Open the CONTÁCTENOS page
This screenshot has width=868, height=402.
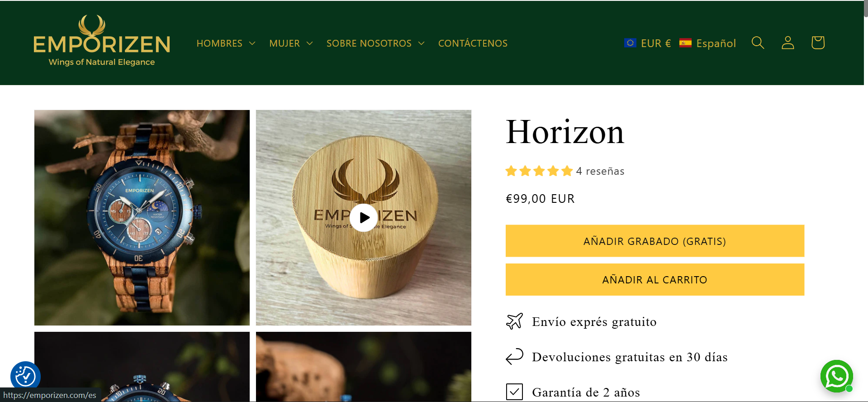pos(473,43)
